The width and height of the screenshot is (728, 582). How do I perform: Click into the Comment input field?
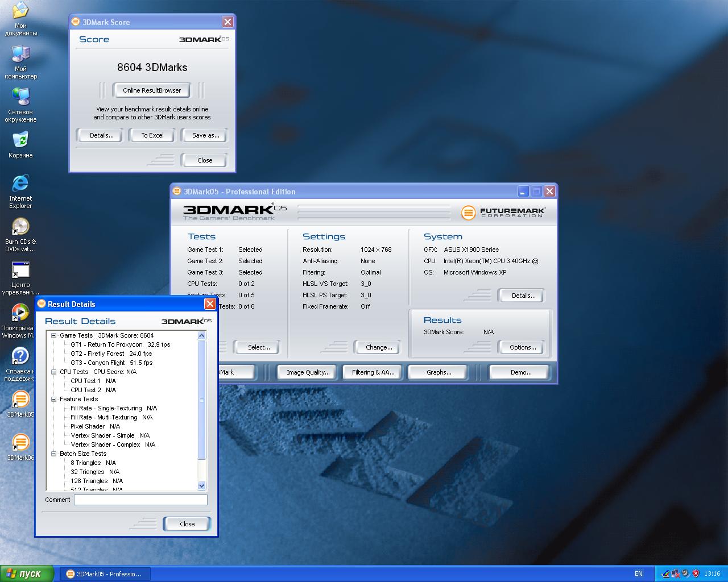140,500
